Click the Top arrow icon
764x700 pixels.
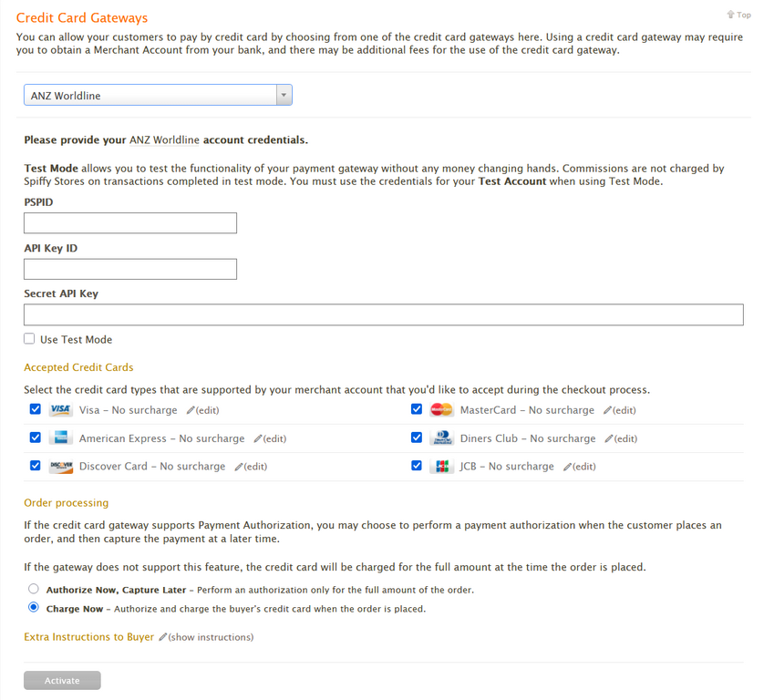730,15
